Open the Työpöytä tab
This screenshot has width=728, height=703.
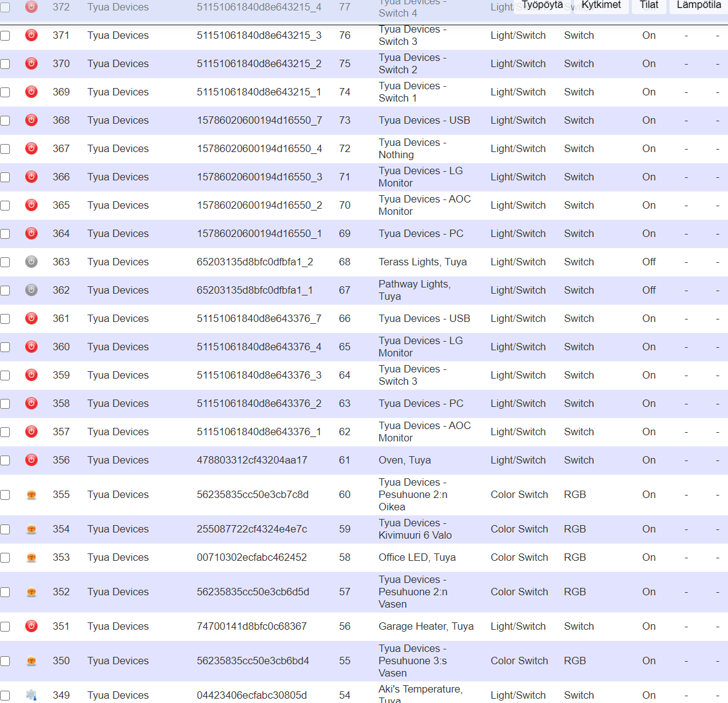click(542, 5)
